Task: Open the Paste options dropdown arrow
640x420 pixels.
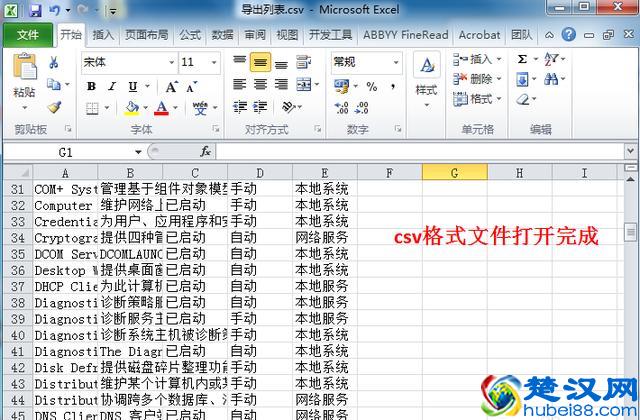Action: coord(24,108)
